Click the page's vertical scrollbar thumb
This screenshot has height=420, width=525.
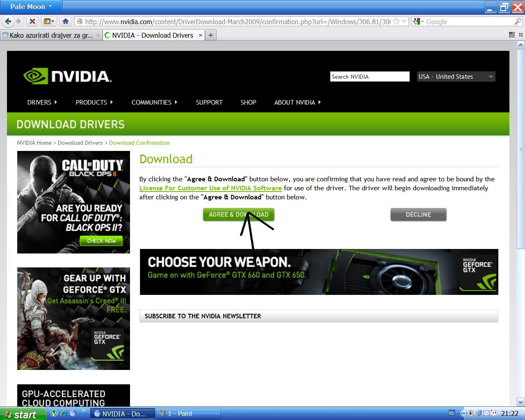click(x=521, y=148)
